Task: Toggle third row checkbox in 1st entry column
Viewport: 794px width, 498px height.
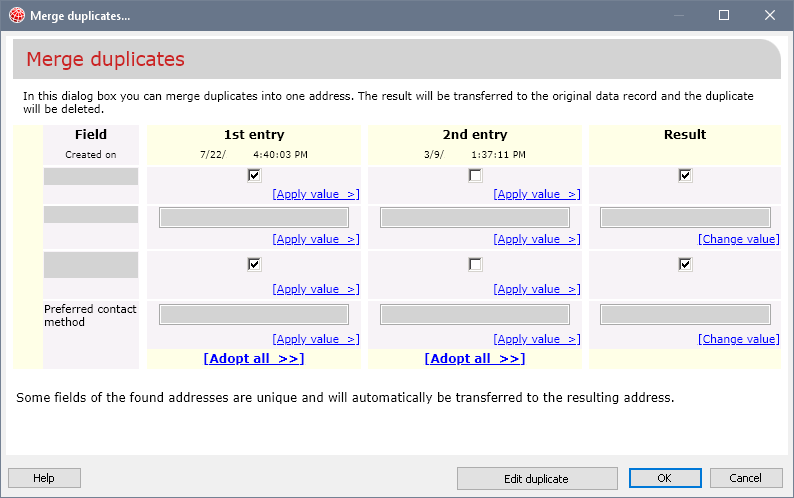Action: point(254,265)
